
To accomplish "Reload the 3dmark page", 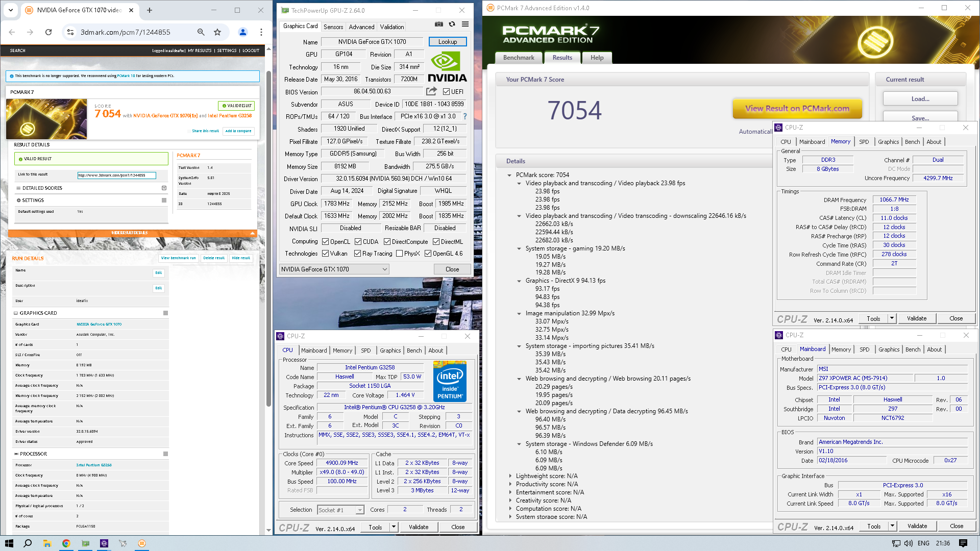I will pyautogui.click(x=48, y=32).
